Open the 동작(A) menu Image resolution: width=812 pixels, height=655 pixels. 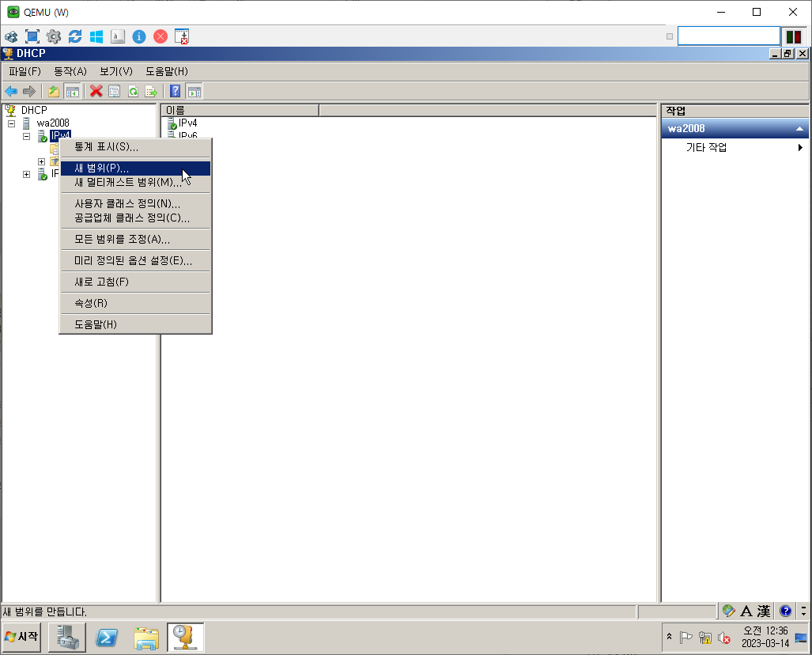tap(70, 71)
